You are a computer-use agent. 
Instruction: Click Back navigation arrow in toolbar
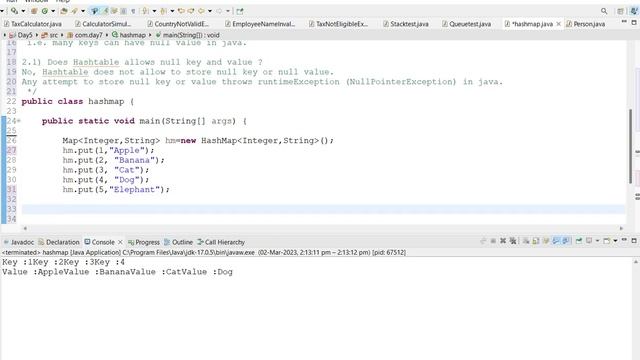(x=201, y=11)
